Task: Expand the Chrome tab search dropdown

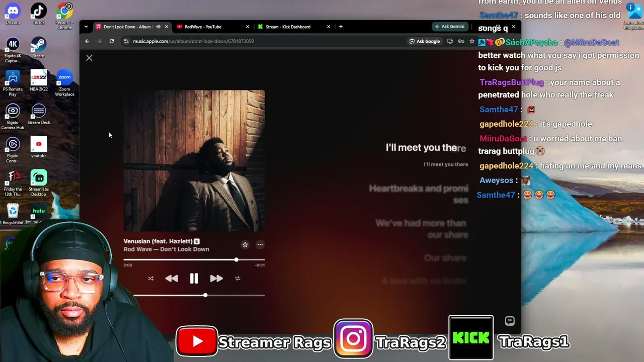Action: [x=86, y=27]
